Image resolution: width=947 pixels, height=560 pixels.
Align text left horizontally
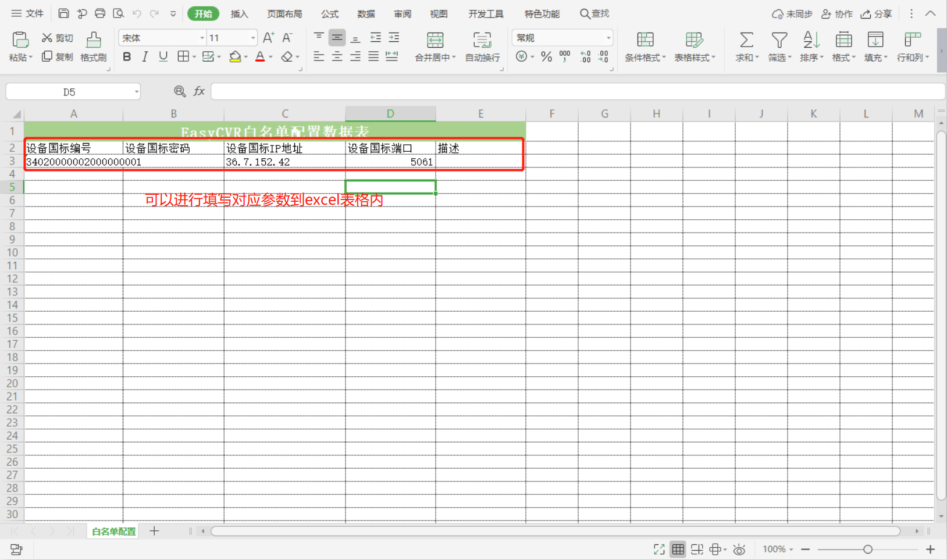[x=319, y=56]
